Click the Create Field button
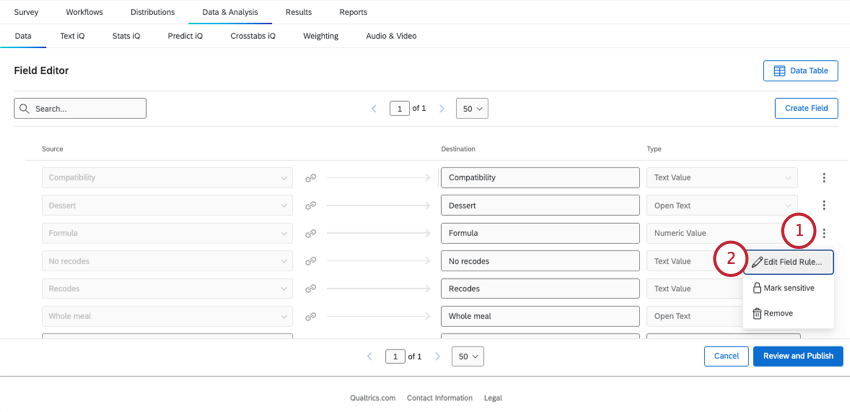Viewport: 850px width, 412px height. coord(805,108)
